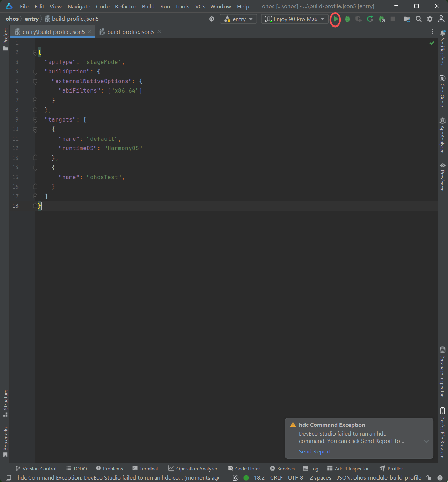
Task: Open the entry module configuration dropdown
Action: pyautogui.click(x=238, y=19)
